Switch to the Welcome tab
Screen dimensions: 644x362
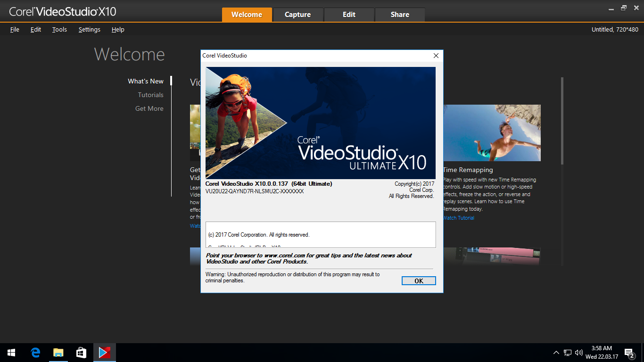pyautogui.click(x=247, y=15)
